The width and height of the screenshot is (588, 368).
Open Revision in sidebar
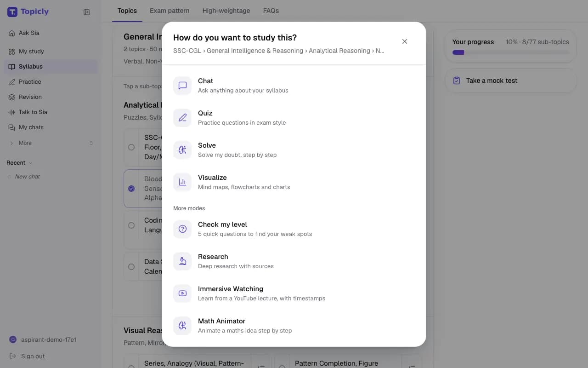pos(51,97)
